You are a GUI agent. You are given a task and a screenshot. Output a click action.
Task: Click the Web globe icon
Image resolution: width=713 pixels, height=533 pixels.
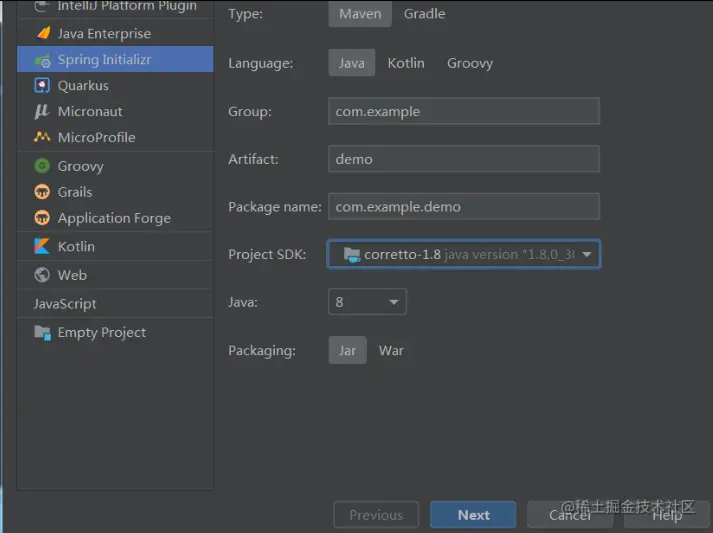click(x=42, y=275)
